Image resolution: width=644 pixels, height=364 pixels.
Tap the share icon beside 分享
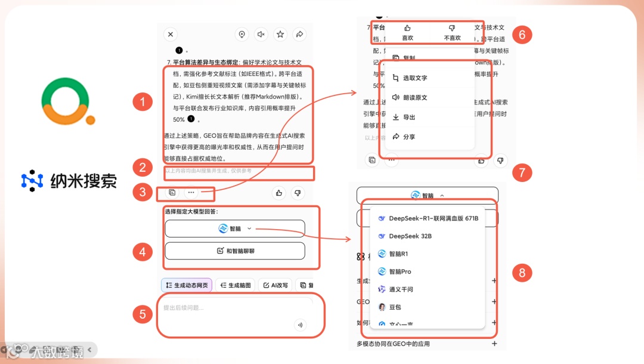395,137
